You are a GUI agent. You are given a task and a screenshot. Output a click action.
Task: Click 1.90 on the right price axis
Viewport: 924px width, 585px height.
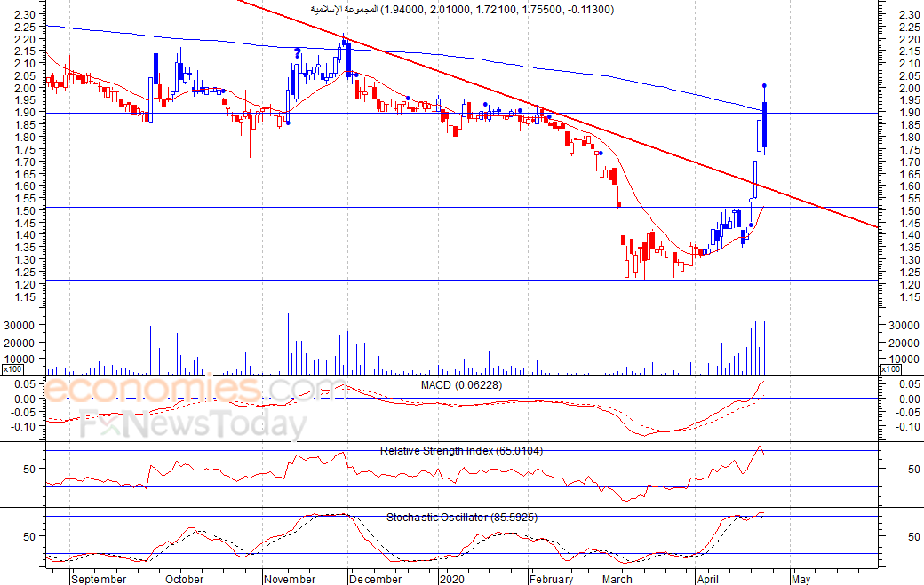pos(910,113)
